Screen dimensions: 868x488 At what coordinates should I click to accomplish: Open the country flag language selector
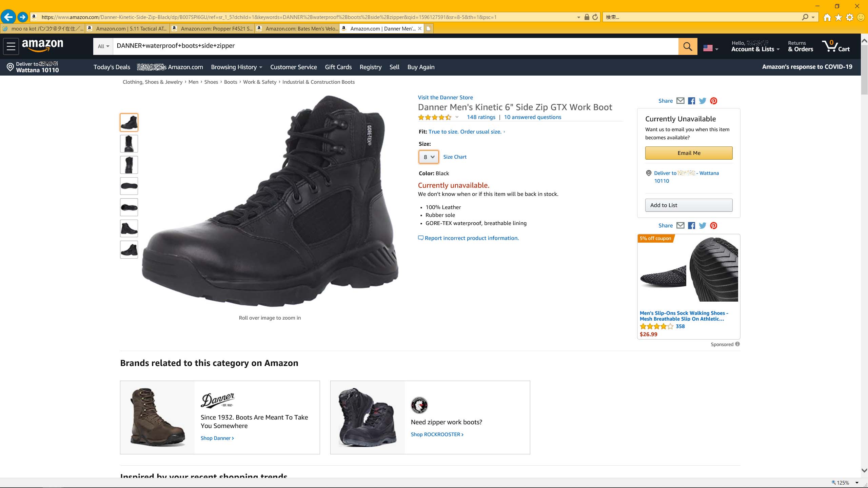(710, 48)
